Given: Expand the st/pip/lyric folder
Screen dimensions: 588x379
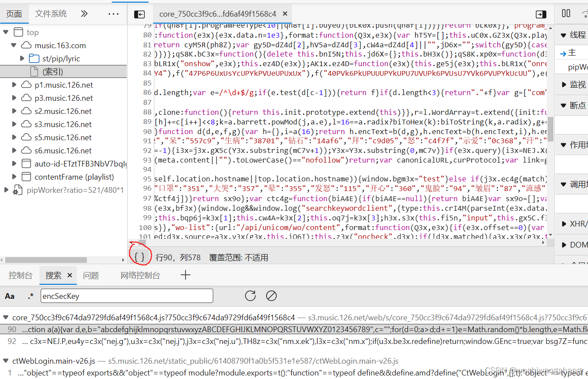Looking at the screenshot, I should coord(22,58).
